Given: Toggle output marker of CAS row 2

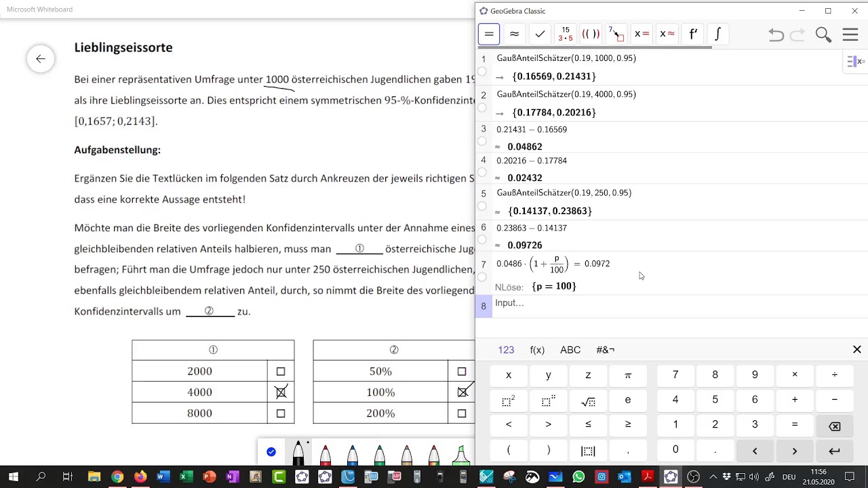Looking at the screenshot, I should [x=482, y=108].
